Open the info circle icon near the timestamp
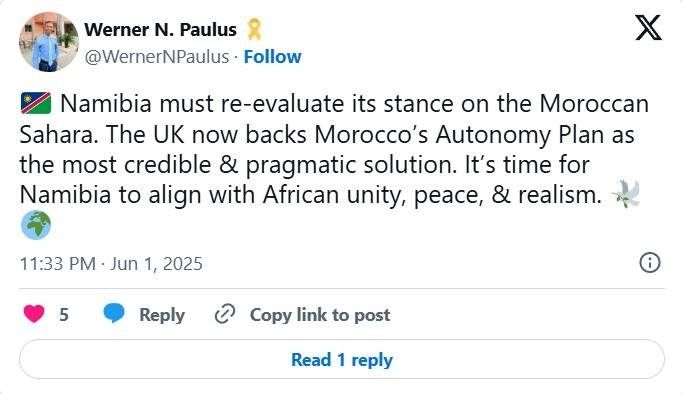The image size is (683, 394). click(649, 263)
